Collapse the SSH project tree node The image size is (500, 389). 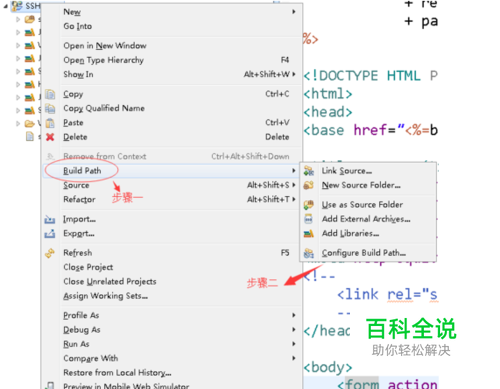tap(5, 6)
